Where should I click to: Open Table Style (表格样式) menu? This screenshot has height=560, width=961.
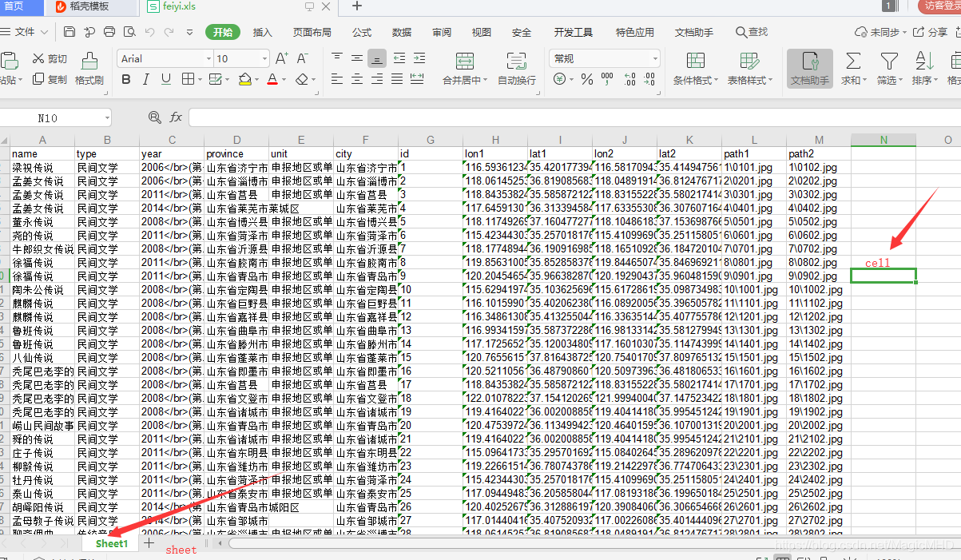click(x=749, y=69)
